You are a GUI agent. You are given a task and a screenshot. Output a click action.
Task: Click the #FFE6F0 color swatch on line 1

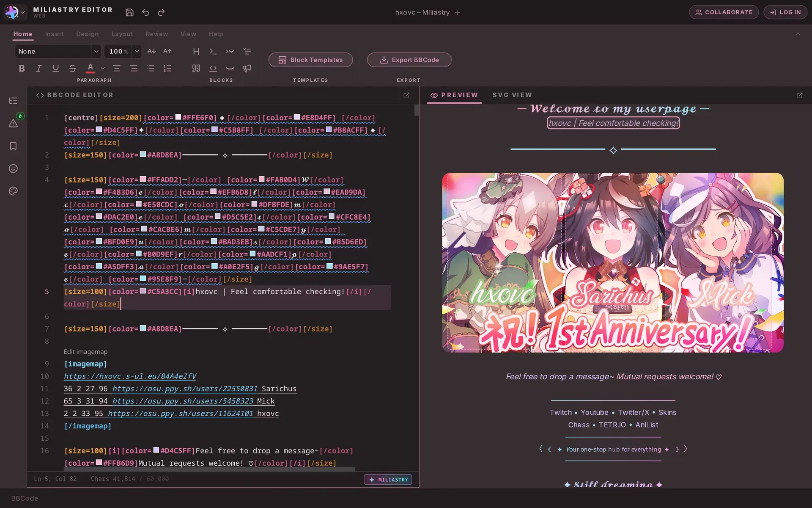pyautogui.click(x=178, y=117)
